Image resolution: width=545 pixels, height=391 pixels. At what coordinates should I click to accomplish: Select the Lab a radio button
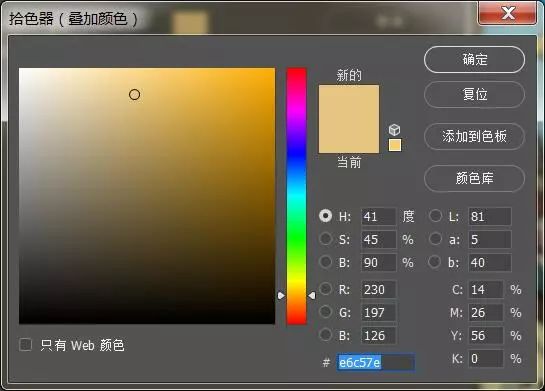[x=435, y=239]
